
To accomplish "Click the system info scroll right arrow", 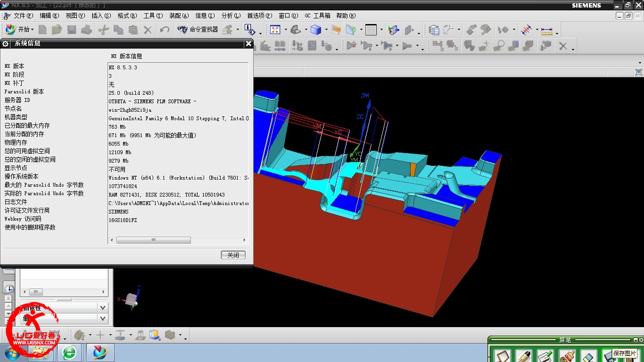I will tap(244, 240).
